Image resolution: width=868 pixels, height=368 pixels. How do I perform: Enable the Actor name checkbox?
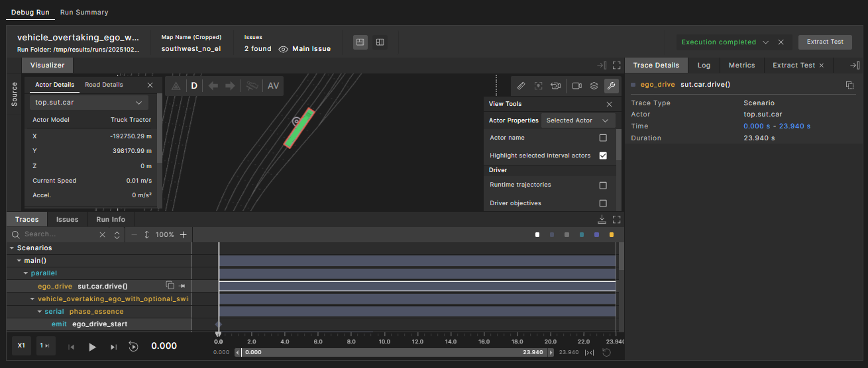click(603, 138)
